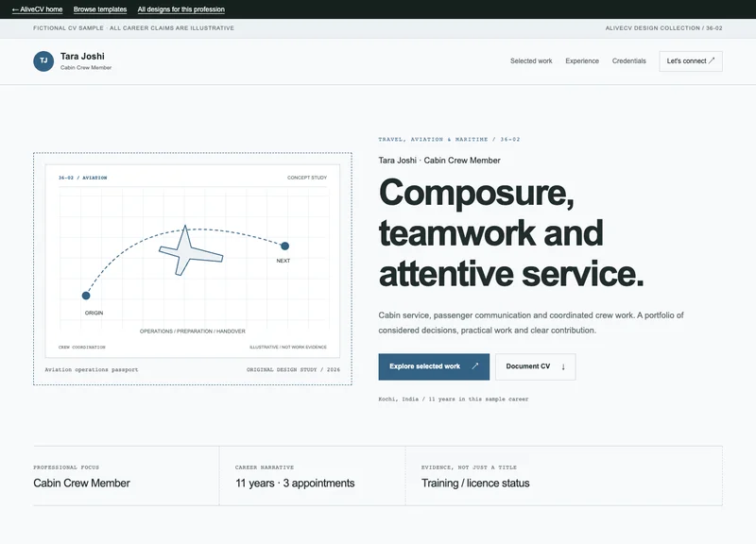Click 'Cabin service, passenger communication' description paragraph
The image size is (756, 544).
click(531, 323)
